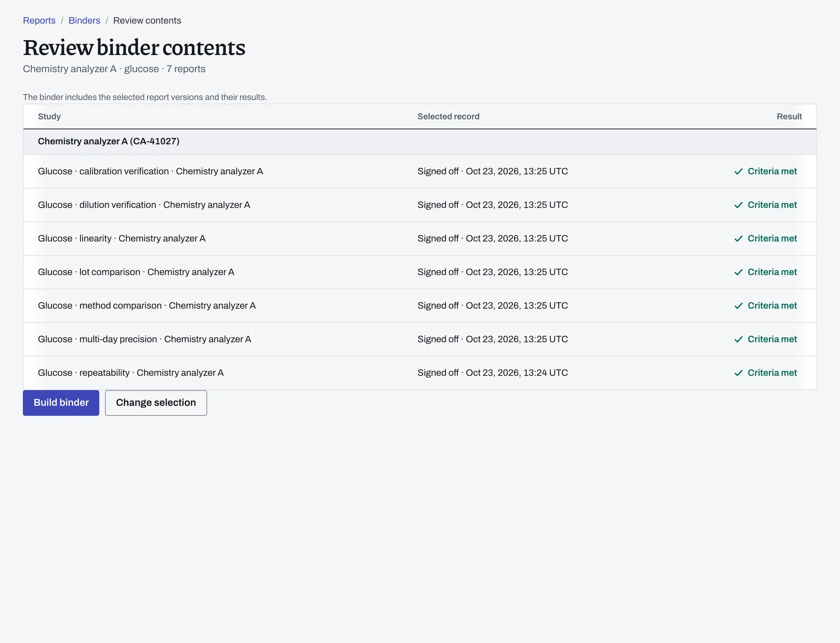Screen dimensions: 840x643
Task: Go to Reports breadcrumb link
Action: [x=39, y=21]
